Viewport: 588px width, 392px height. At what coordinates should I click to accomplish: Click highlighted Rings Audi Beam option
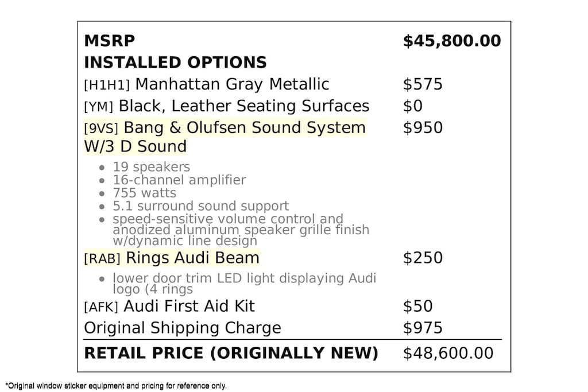[172, 258]
